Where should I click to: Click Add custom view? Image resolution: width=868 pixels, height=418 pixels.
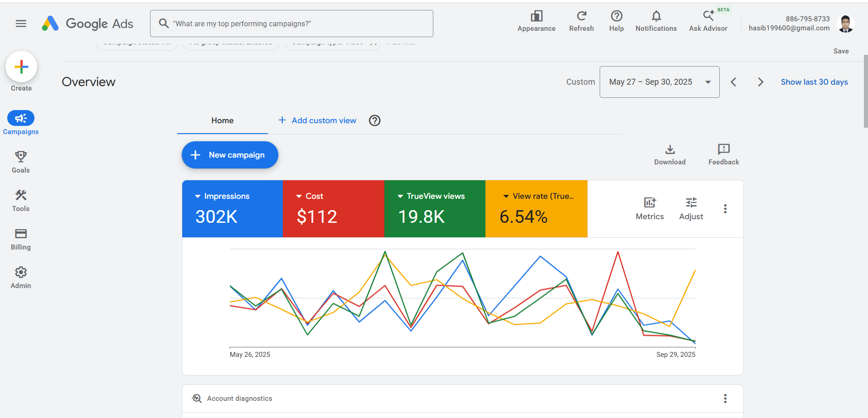317,120
